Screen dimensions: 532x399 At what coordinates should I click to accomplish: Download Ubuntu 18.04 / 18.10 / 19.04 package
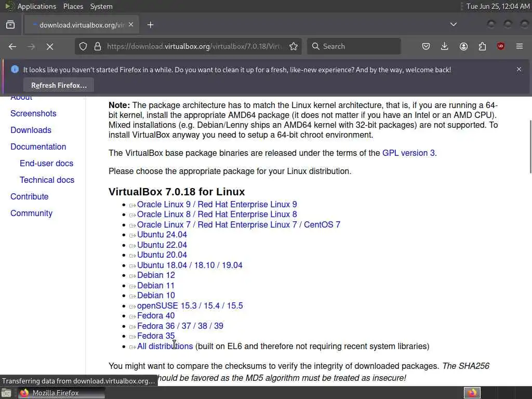coord(190,265)
